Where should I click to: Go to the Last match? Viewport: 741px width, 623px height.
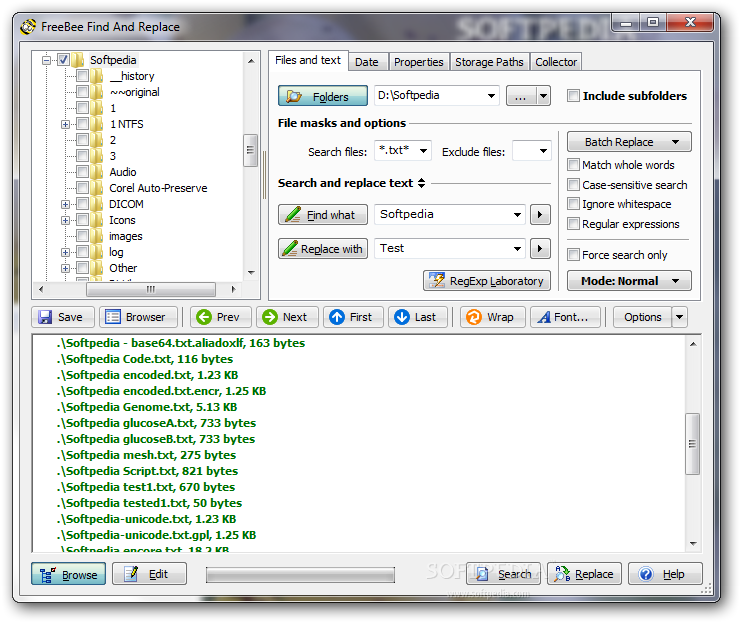click(418, 317)
